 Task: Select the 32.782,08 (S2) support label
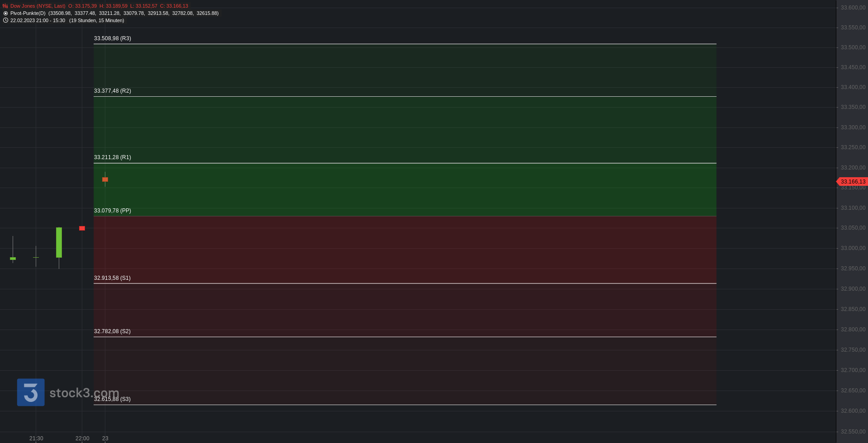(x=112, y=331)
